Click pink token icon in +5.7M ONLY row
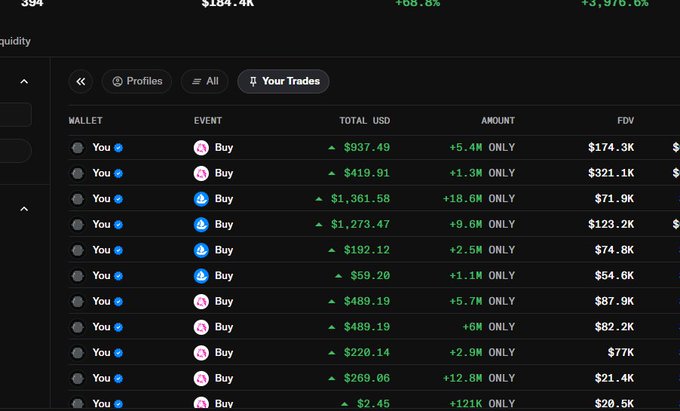This screenshot has width=680, height=411. (x=201, y=301)
